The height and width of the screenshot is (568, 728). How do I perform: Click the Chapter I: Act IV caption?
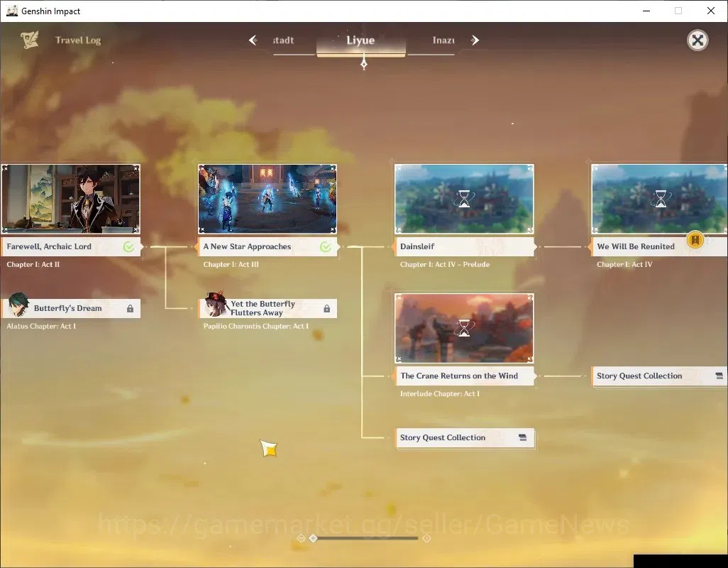[x=624, y=264]
